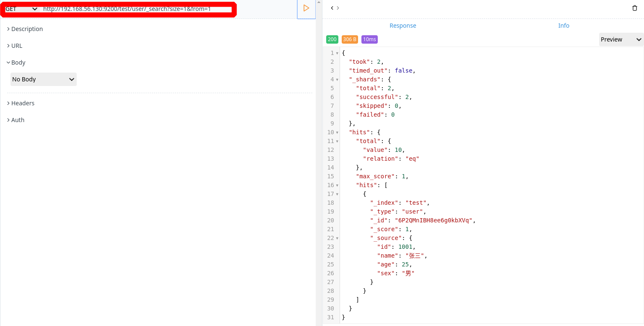644x326 pixels.
Task: Switch to the Info tab
Action: click(563, 25)
